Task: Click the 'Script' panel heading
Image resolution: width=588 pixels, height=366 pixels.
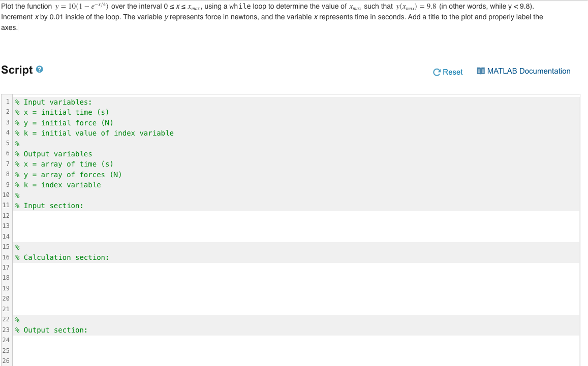Action: (16, 70)
